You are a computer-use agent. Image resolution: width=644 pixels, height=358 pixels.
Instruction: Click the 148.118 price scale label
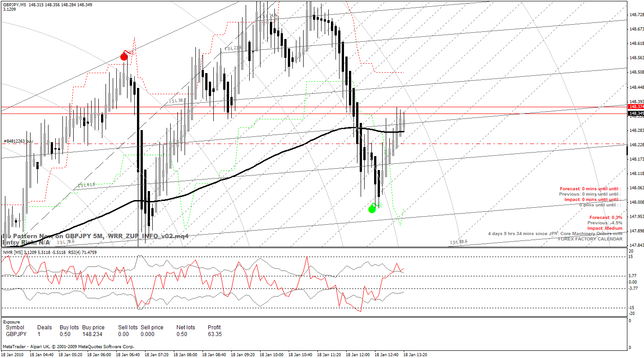[x=636, y=174]
